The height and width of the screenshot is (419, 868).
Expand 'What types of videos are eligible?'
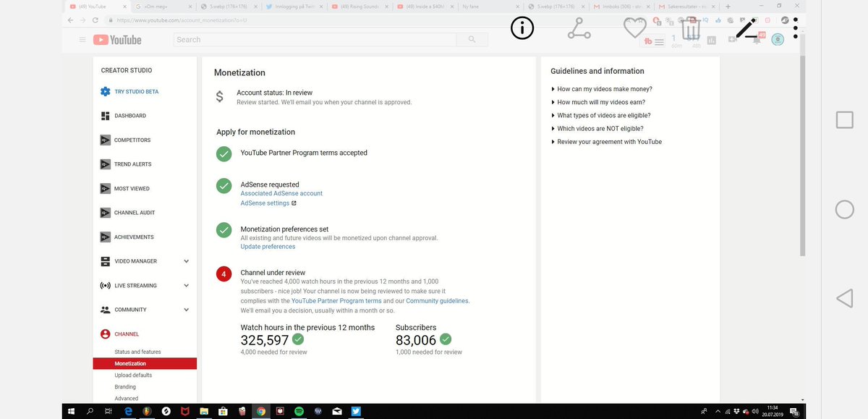point(601,115)
